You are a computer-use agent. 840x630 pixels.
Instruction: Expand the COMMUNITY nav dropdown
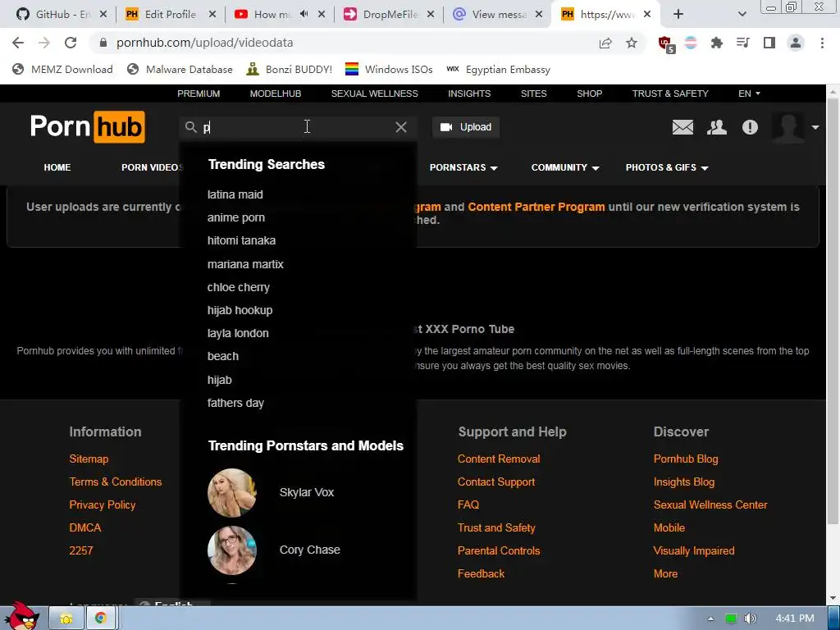565,167
